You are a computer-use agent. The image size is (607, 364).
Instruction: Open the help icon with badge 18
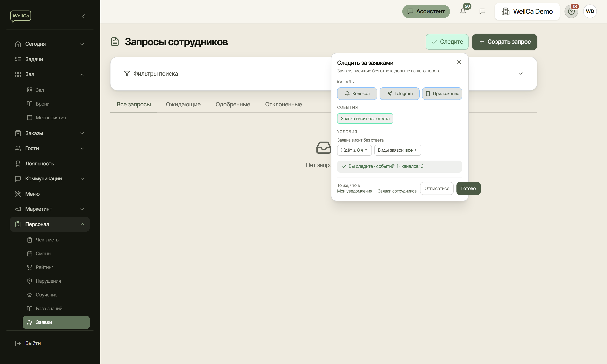tap(571, 11)
